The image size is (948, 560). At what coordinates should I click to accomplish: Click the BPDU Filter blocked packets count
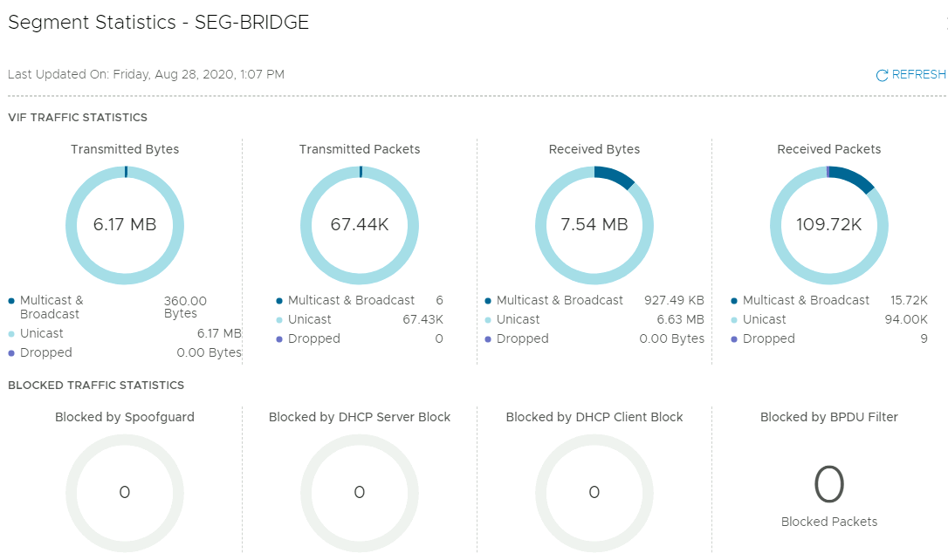click(828, 485)
